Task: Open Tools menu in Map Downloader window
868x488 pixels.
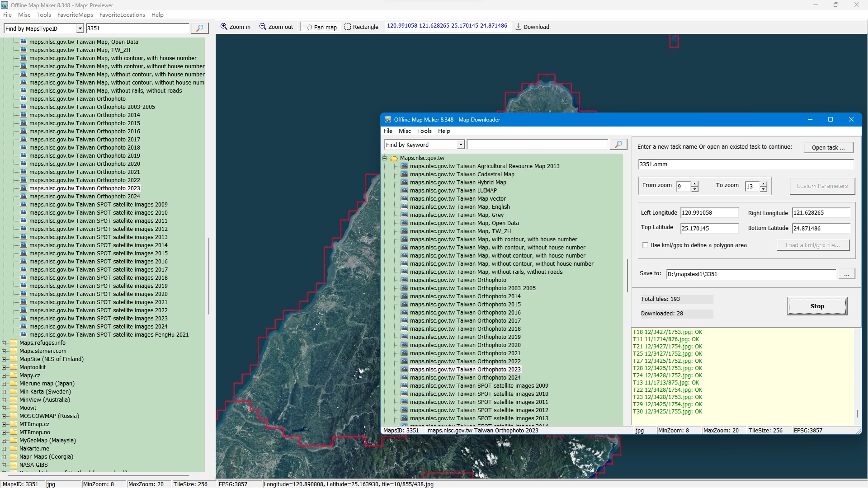Action: 424,131
